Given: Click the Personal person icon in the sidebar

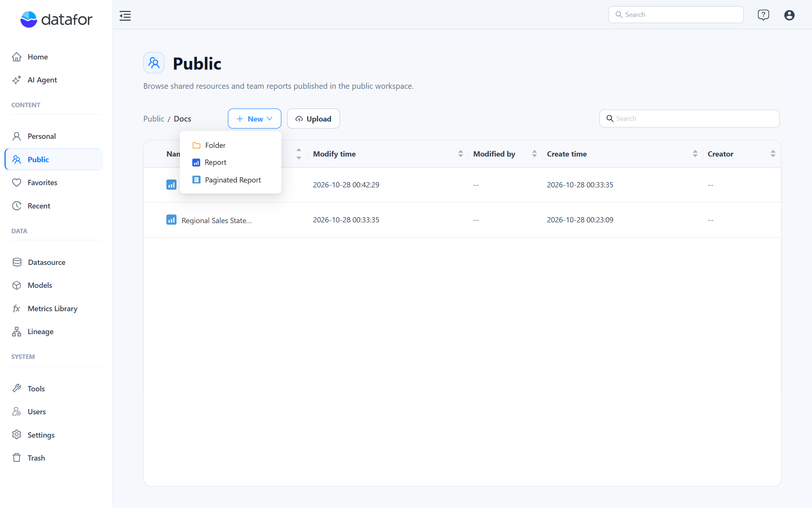Looking at the screenshot, I should click(17, 136).
